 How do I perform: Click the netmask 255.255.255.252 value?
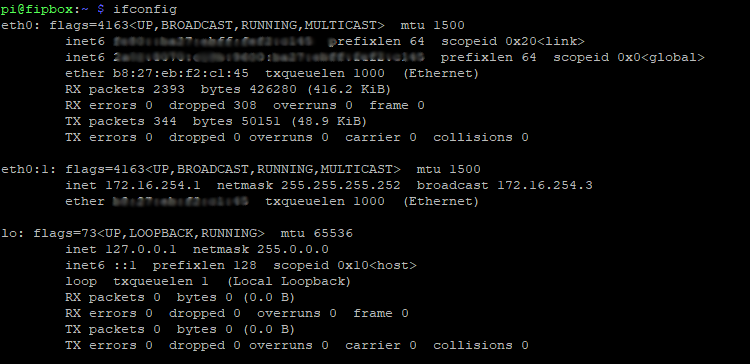click(341, 185)
